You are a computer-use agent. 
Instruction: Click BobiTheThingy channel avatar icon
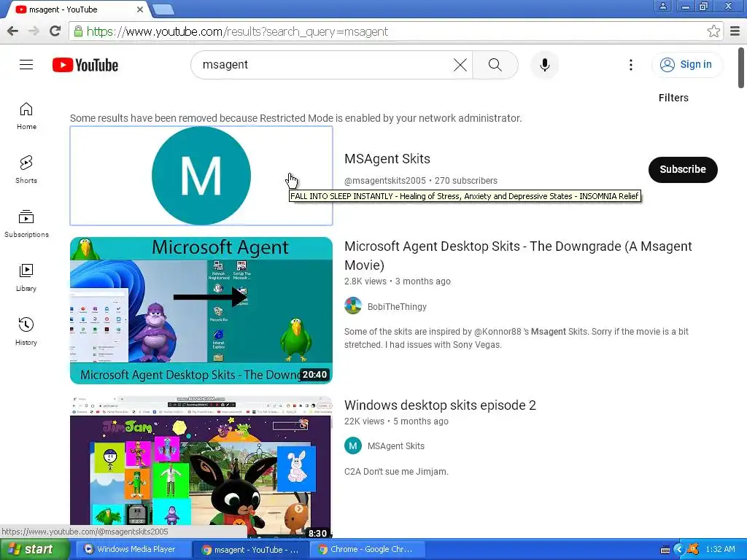pyautogui.click(x=353, y=306)
